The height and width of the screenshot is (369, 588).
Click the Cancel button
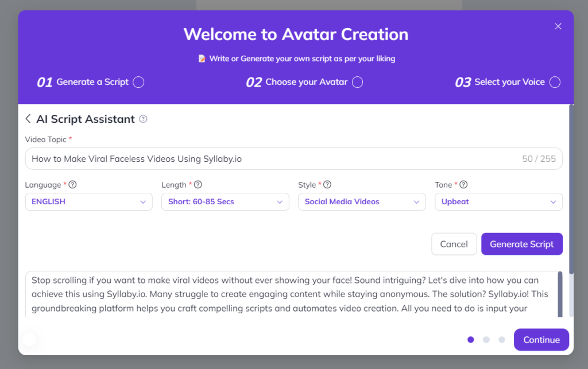click(454, 244)
